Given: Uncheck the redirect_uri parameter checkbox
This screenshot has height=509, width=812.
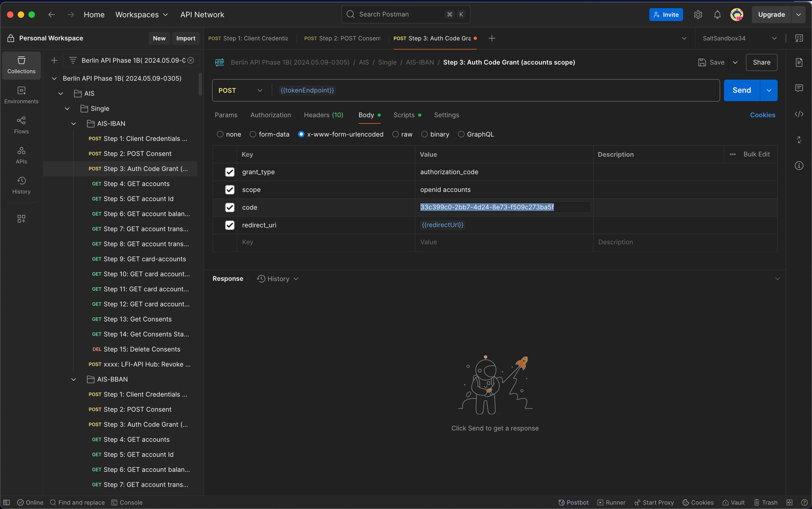Looking at the screenshot, I should coord(230,226).
